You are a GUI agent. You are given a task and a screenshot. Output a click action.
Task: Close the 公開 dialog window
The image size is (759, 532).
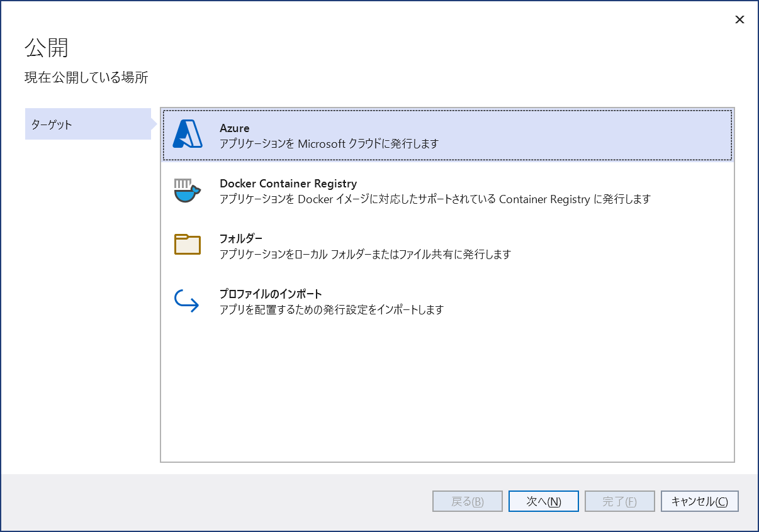click(739, 19)
